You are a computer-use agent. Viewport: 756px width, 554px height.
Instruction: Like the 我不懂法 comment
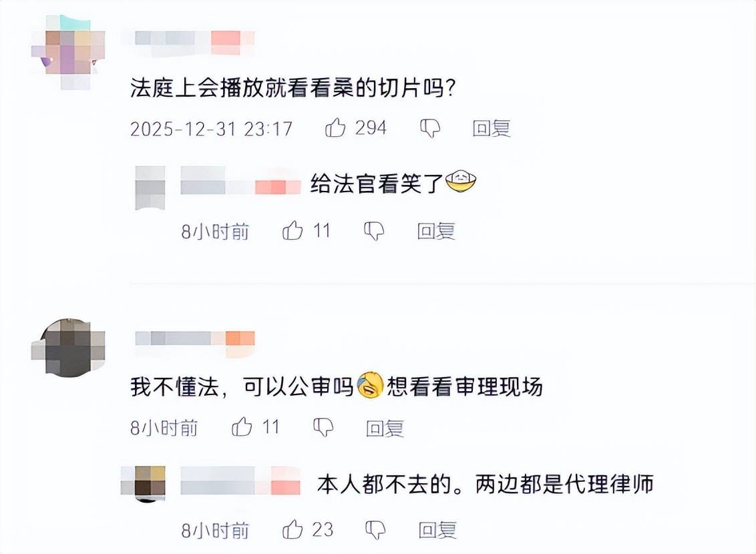(242, 427)
